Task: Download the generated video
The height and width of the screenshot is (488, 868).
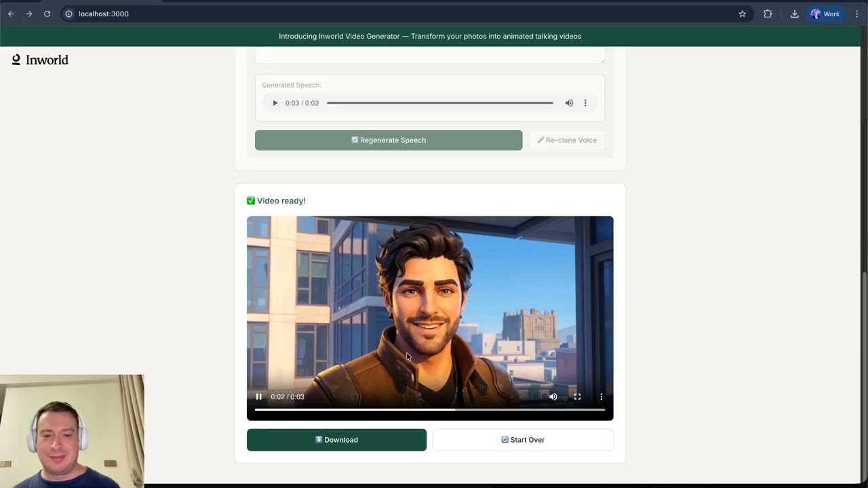Action: (x=336, y=440)
